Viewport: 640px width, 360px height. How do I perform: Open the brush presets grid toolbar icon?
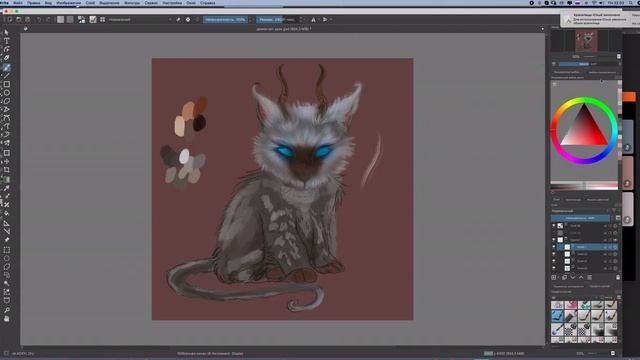tap(102, 19)
